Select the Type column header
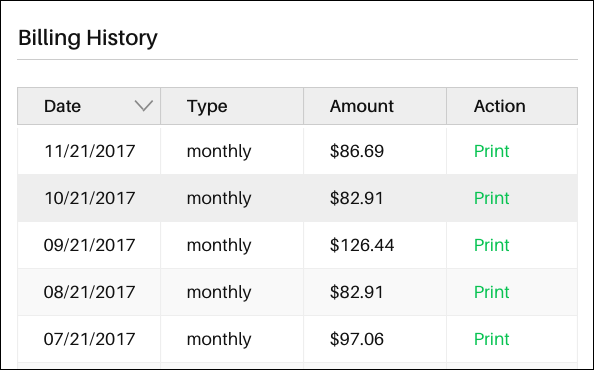The height and width of the screenshot is (370, 594). 232,106
